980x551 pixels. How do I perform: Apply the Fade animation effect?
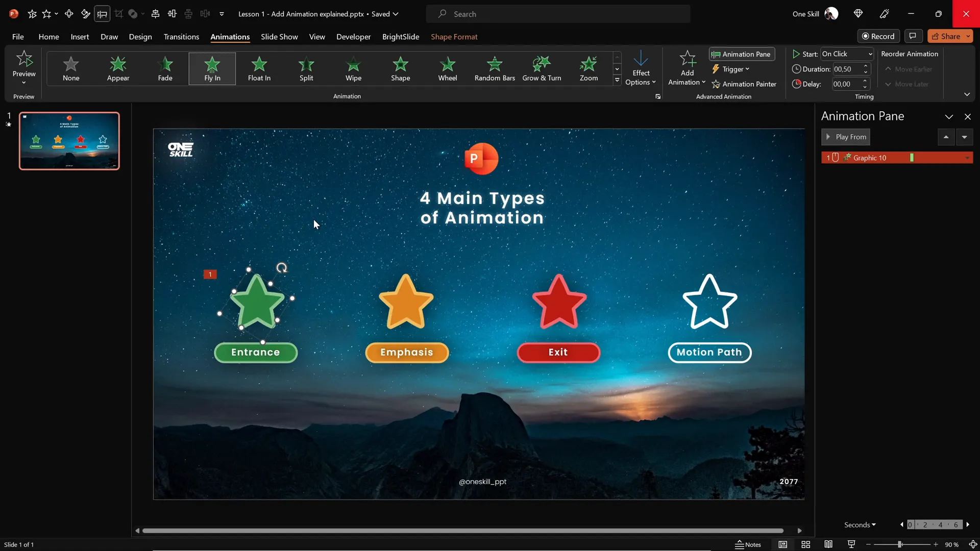pos(165,68)
